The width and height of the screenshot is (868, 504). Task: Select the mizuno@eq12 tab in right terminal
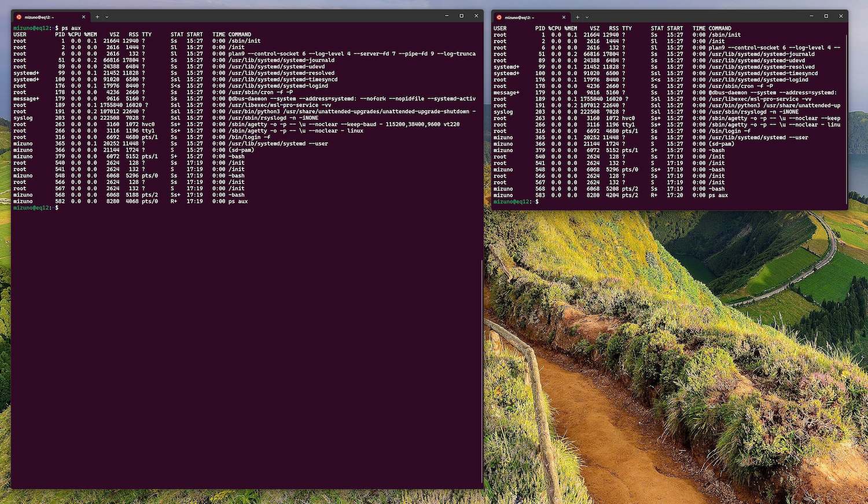(x=531, y=17)
